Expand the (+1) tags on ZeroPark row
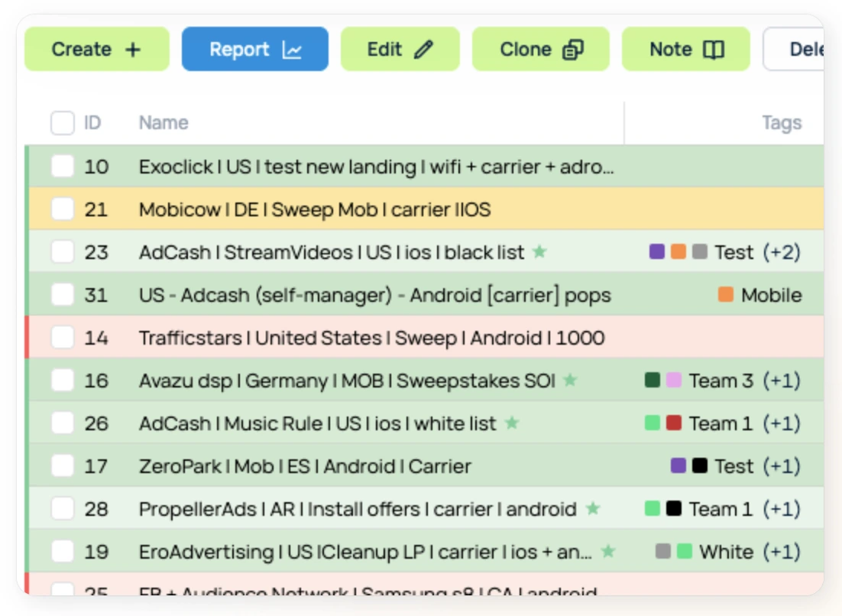This screenshot has width=842, height=616. [x=782, y=466]
